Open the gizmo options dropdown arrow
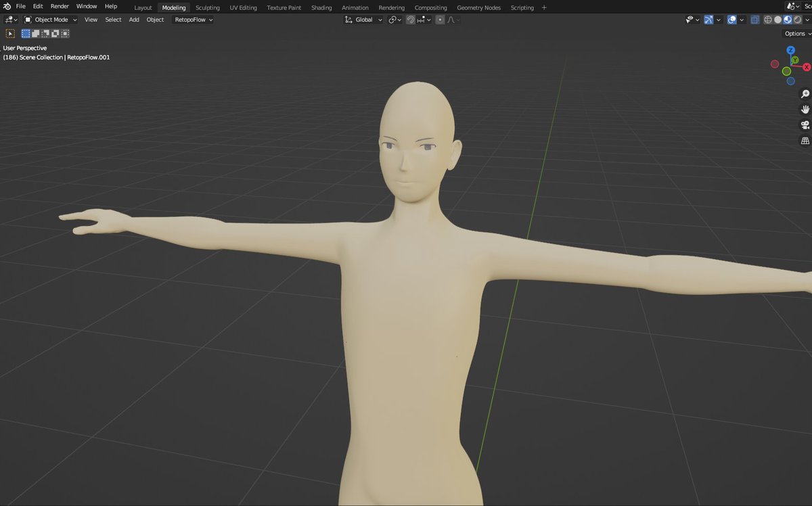Image resolution: width=812 pixels, height=506 pixels. [719, 20]
